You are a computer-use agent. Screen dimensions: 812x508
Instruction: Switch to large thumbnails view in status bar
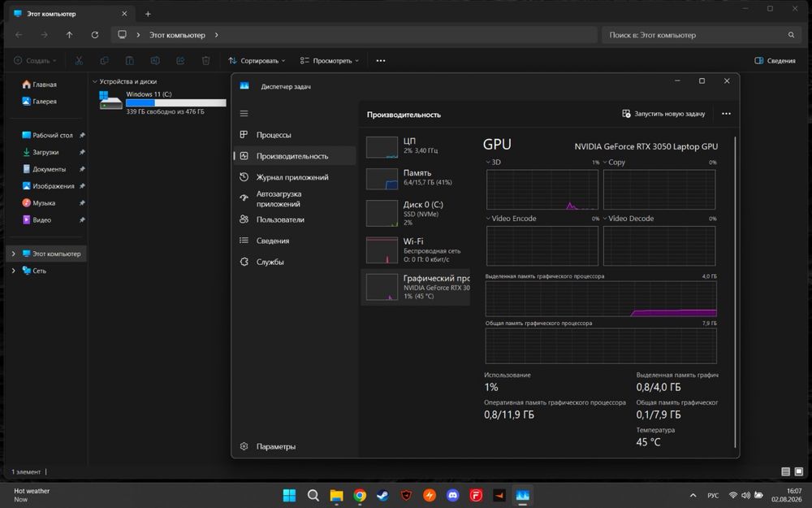coord(798,471)
